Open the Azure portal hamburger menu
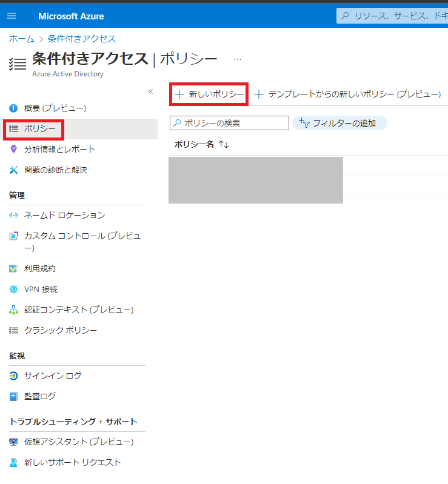The width and height of the screenshot is (448, 484). [12, 16]
